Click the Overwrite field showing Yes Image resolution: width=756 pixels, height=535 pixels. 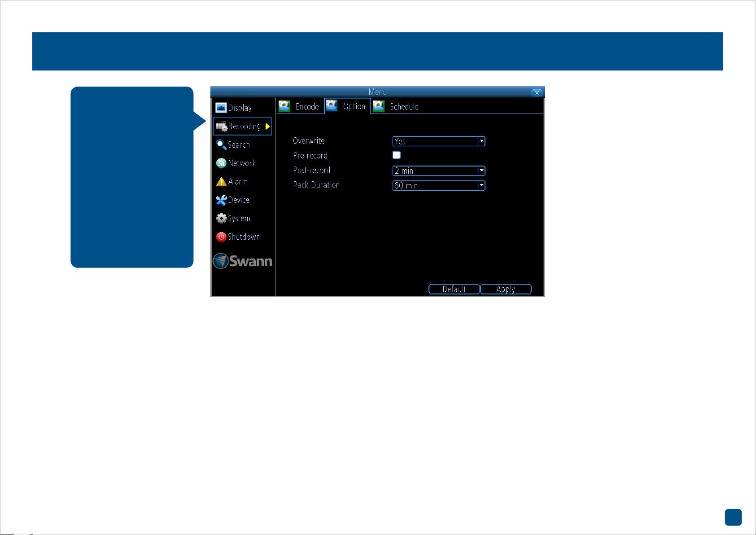(439, 141)
